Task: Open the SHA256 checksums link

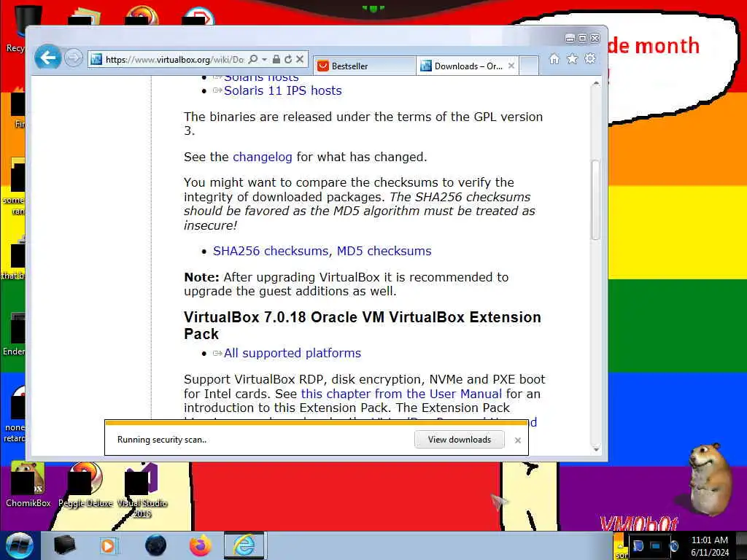Action: click(x=271, y=251)
